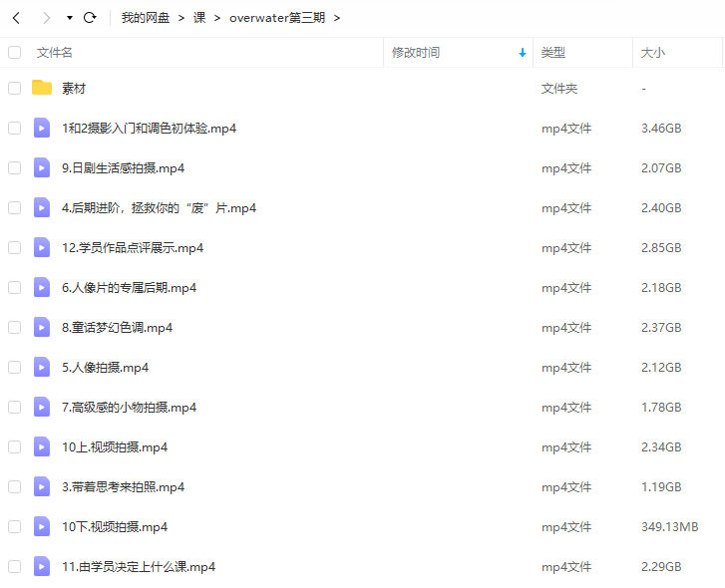Tick the checkbox for 11.由学员决定上什么课.mp4
The width and height of the screenshot is (725, 588).
tap(14, 566)
